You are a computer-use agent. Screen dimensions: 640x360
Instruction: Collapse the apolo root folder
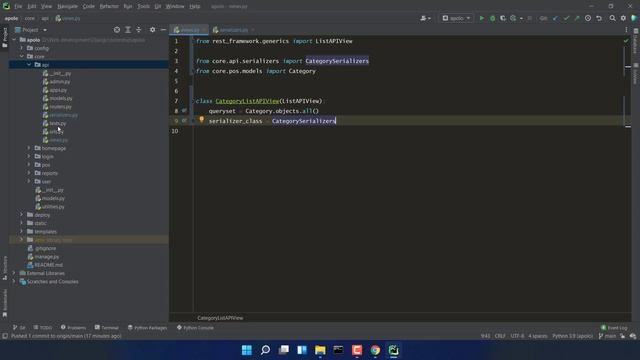pos(14,40)
